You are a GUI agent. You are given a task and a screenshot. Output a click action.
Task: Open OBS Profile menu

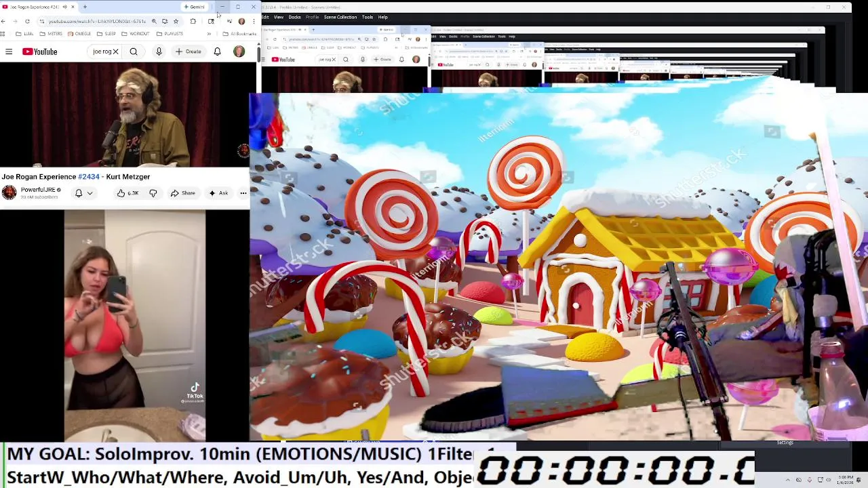312,17
